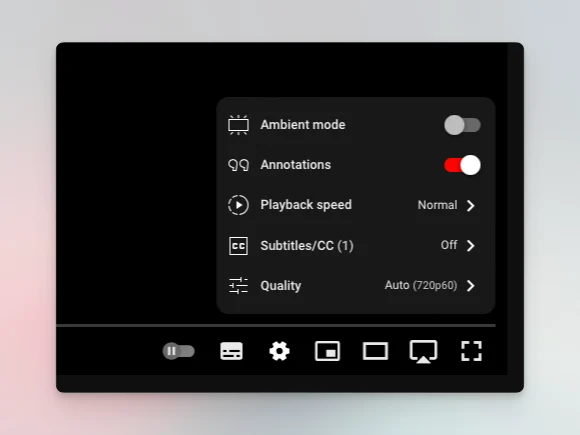Image resolution: width=580 pixels, height=435 pixels.
Task: Enter fullscreen using the corner brackets icon
Action: (x=472, y=351)
